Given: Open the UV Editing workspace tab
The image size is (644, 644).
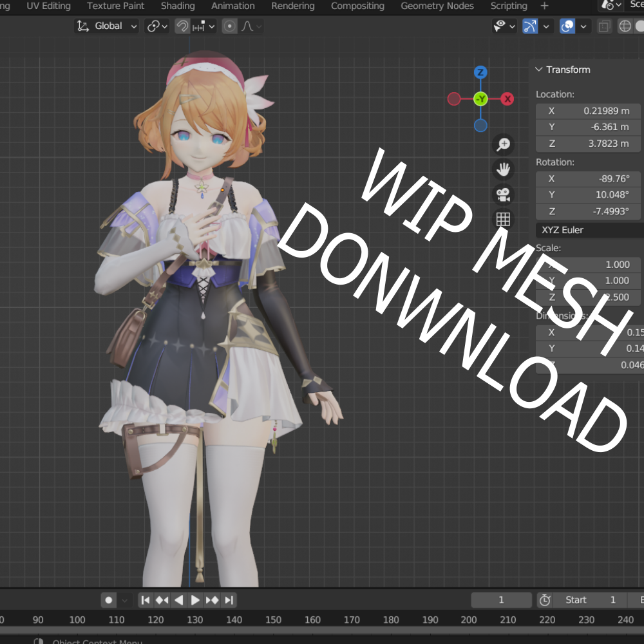Looking at the screenshot, I should pyautogui.click(x=48, y=6).
